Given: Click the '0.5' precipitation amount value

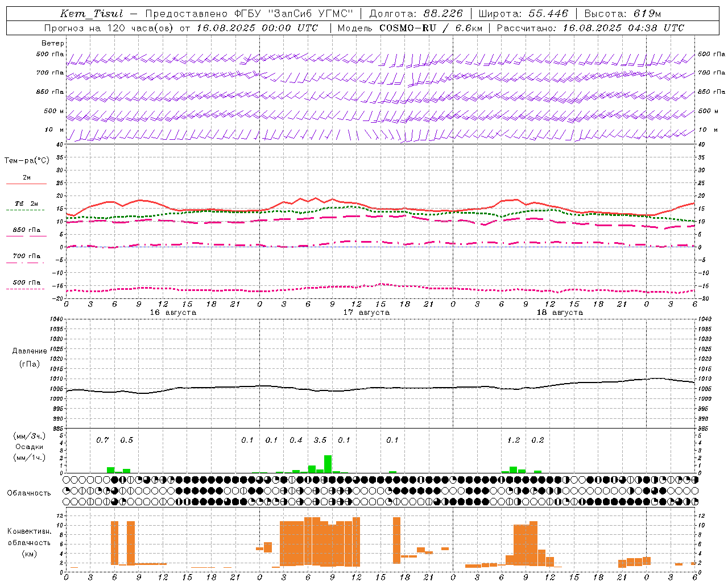Looking at the screenshot, I should pos(126,440).
